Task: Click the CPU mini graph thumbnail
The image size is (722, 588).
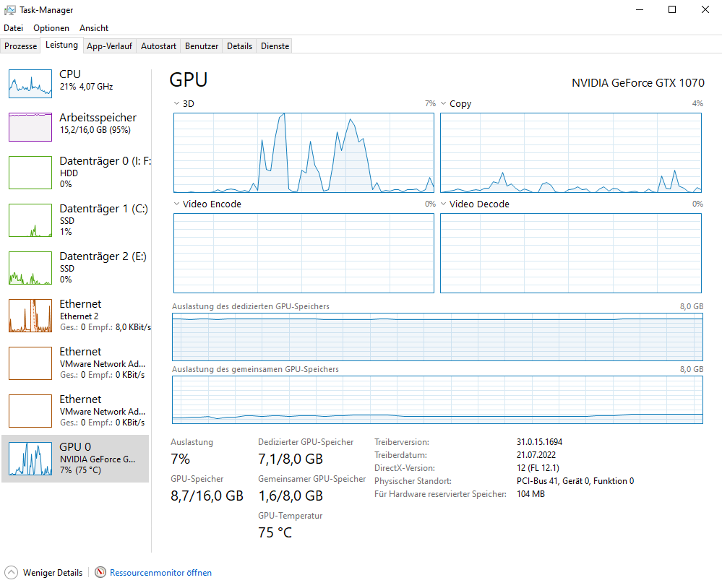Action: (x=30, y=83)
